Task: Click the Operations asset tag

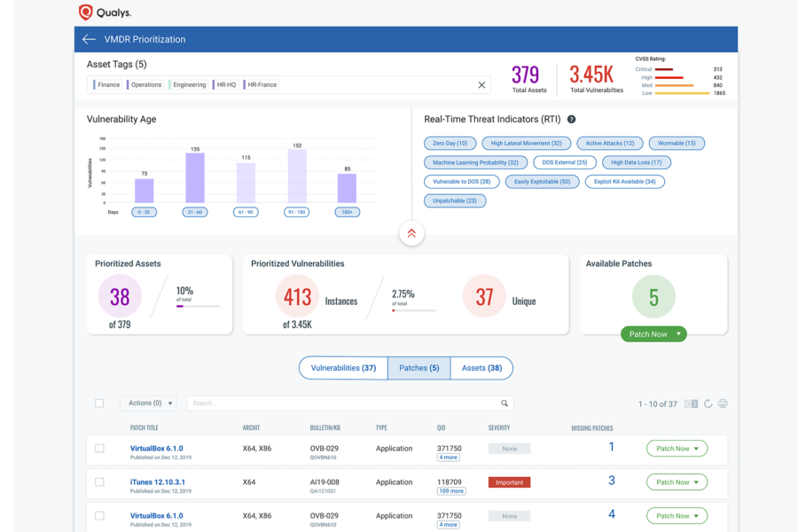Action: pos(145,85)
